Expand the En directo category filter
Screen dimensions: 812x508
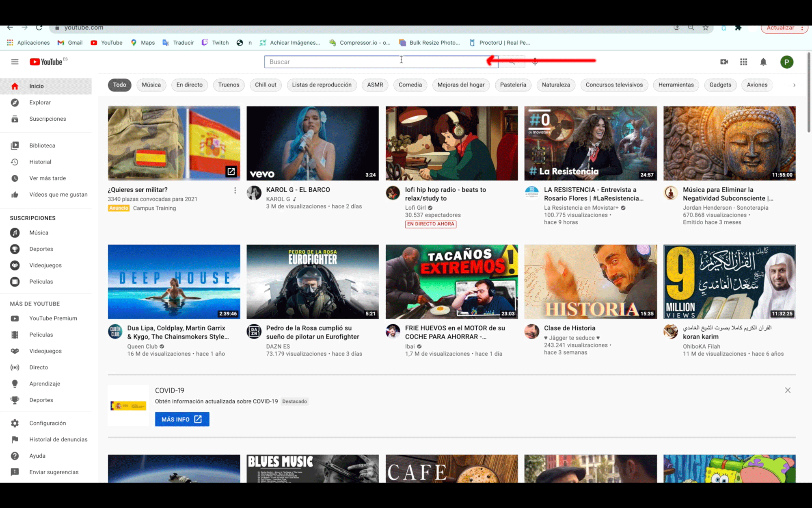[190, 85]
